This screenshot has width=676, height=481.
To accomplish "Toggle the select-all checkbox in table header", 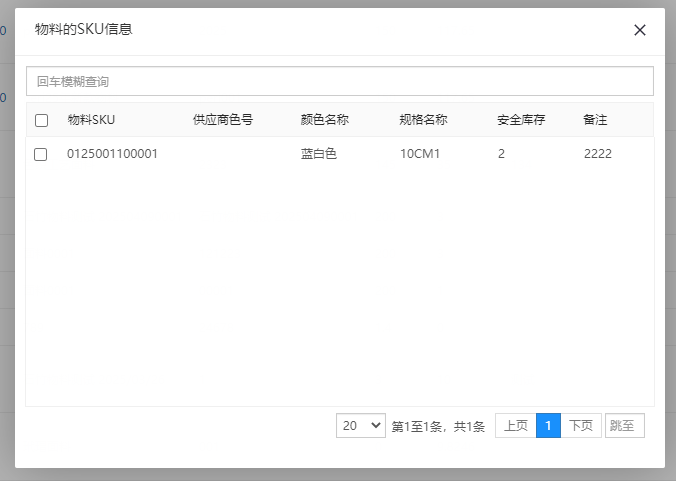I will (41, 121).
